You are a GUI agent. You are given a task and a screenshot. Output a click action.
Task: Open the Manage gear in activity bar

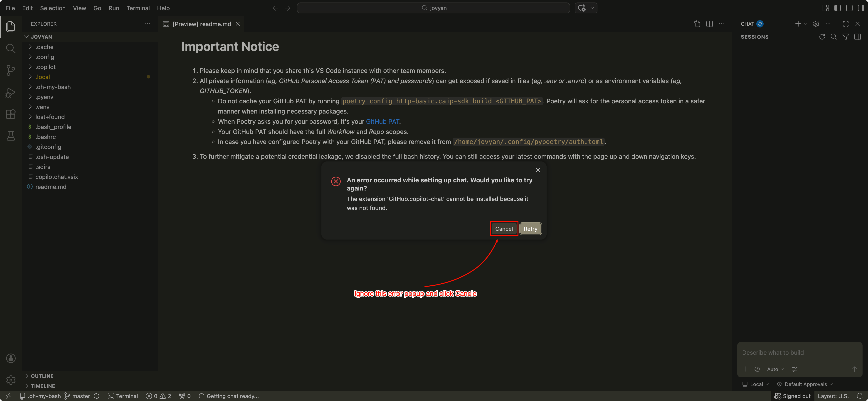point(11,380)
